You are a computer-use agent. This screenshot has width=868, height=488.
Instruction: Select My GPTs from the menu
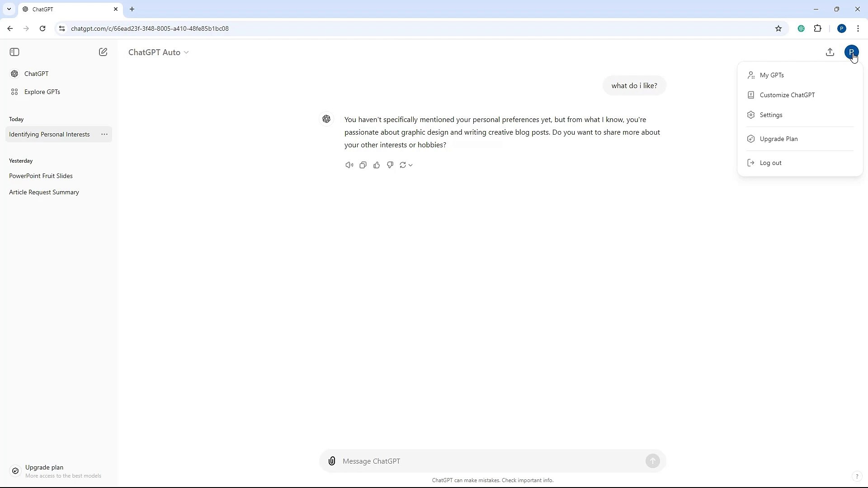click(773, 75)
